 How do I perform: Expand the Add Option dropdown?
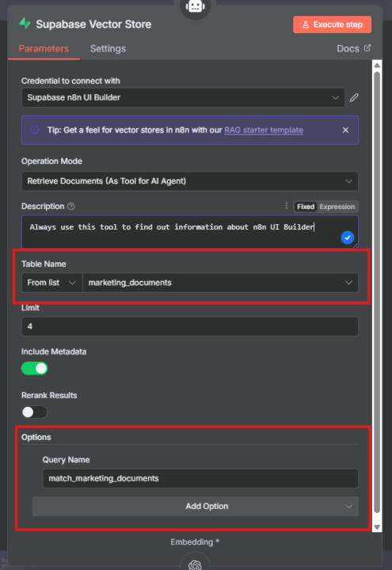196,506
